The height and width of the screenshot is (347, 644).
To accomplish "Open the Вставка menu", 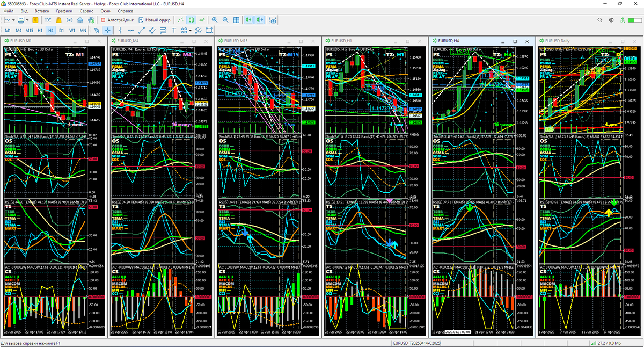I will 42,11.
